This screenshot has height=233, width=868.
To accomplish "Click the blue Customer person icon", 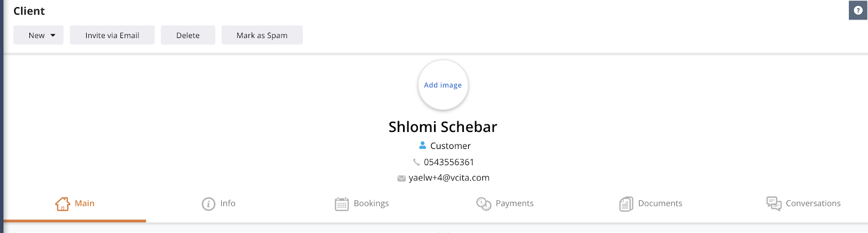I will pyautogui.click(x=423, y=145).
